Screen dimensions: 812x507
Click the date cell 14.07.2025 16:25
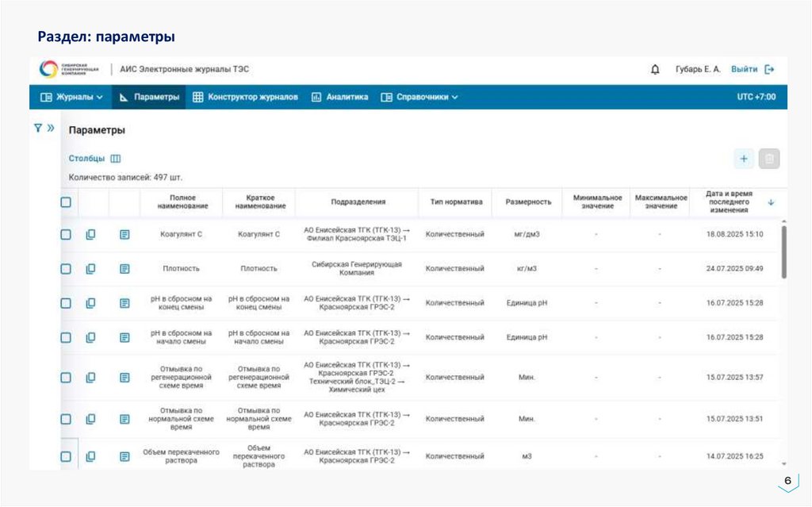pyautogui.click(x=734, y=457)
